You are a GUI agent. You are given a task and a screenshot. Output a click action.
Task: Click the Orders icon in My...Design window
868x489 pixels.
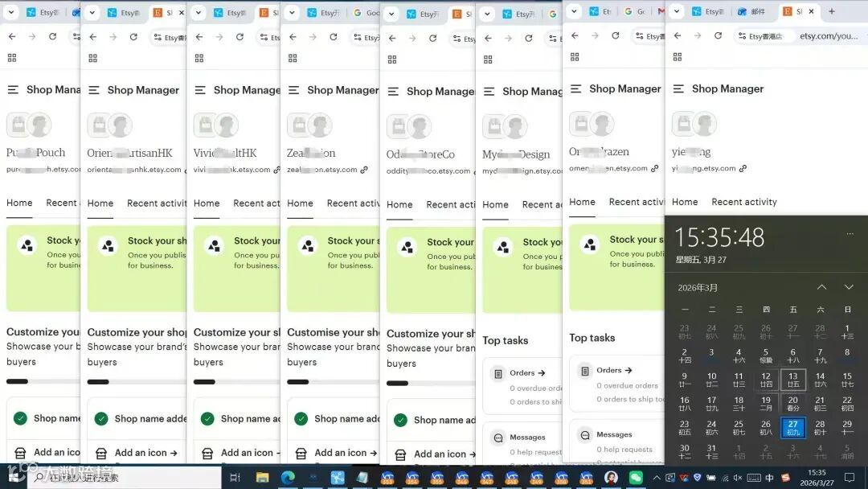point(498,373)
